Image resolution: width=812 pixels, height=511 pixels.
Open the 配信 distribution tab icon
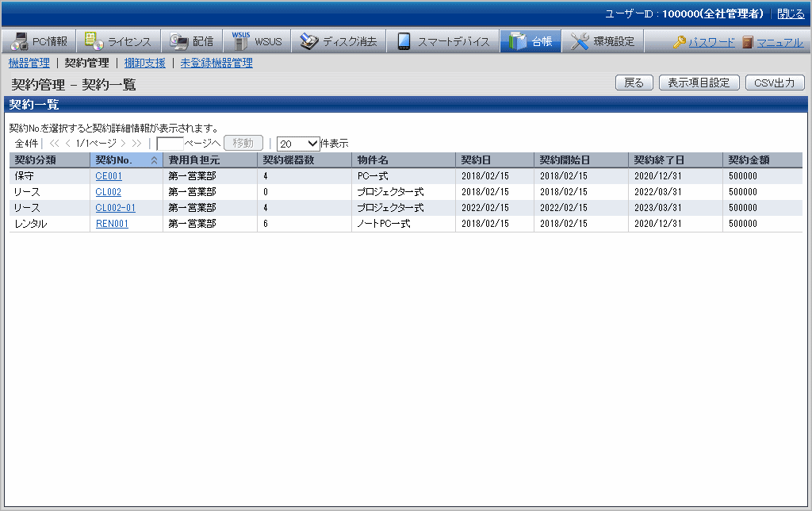pos(178,41)
